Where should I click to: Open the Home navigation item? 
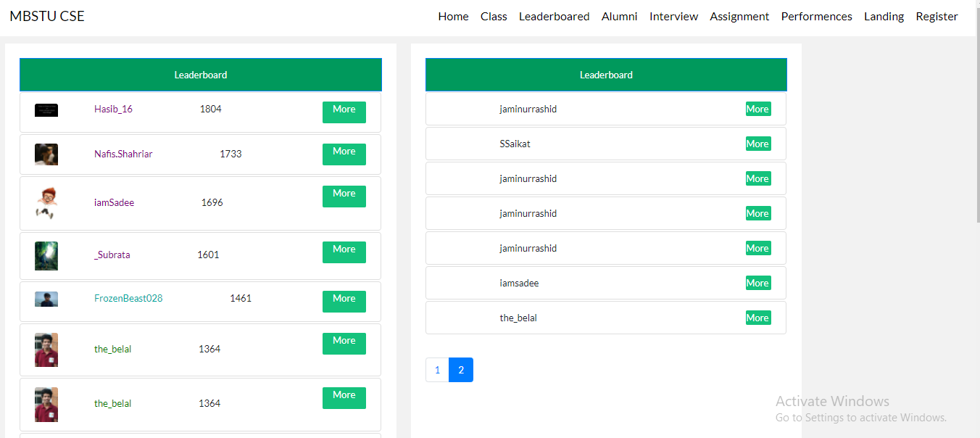(453, 16)
